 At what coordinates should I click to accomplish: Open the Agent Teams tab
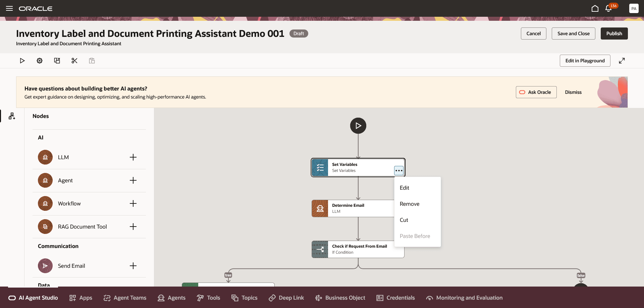coord(125,298)
